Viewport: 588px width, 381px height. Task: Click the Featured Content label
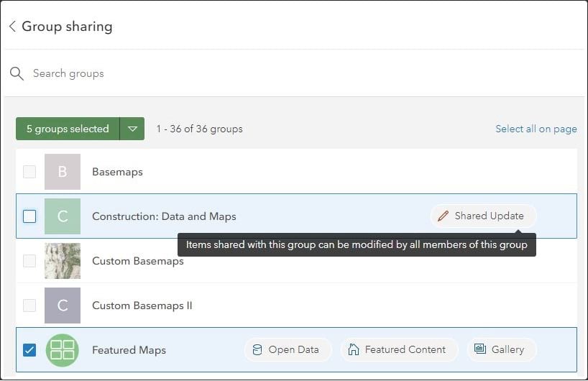pos(405,350)
